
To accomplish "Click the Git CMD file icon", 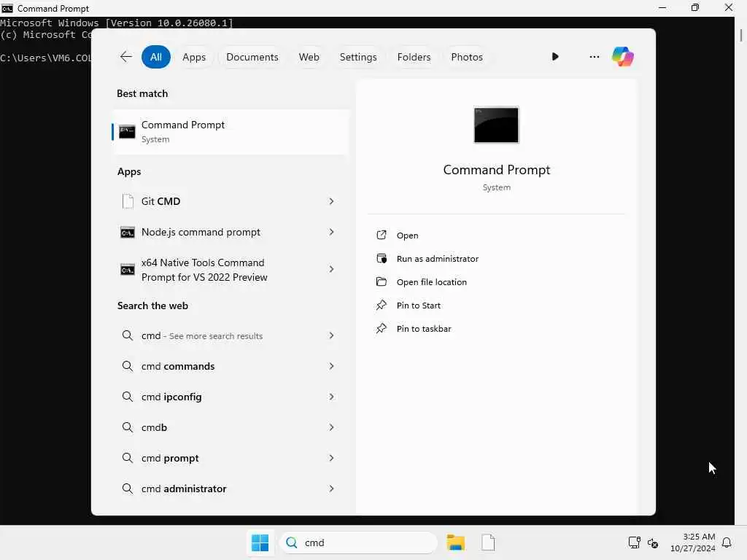I will point(128,201).
